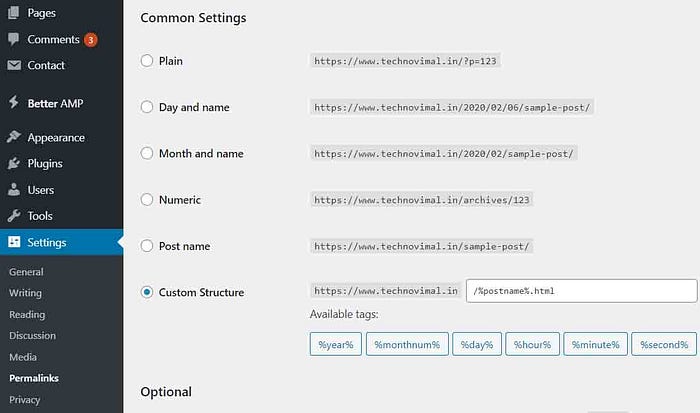The image size is (700, 413).
Task: Click the Comments speech bubble icon
Action: (x=14, y=39)
